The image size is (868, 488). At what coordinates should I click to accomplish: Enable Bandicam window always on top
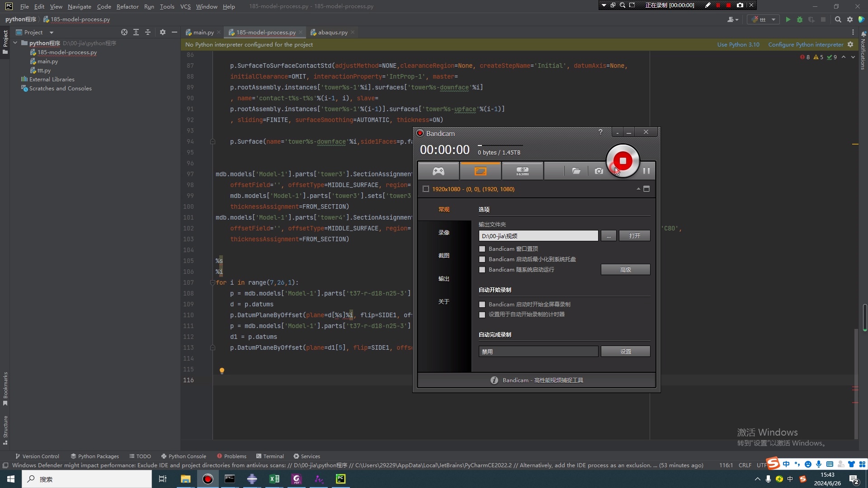pyautogui.click(x=482, y=249)
